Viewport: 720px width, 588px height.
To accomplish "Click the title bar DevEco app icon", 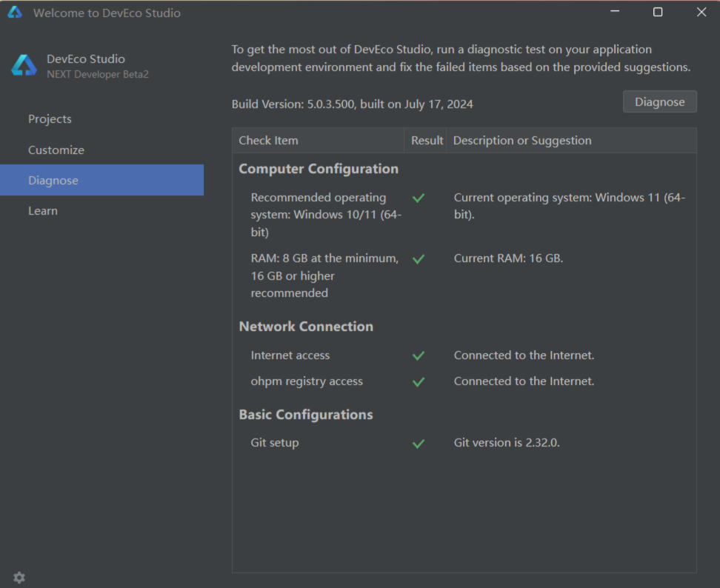I will (15, 13).
